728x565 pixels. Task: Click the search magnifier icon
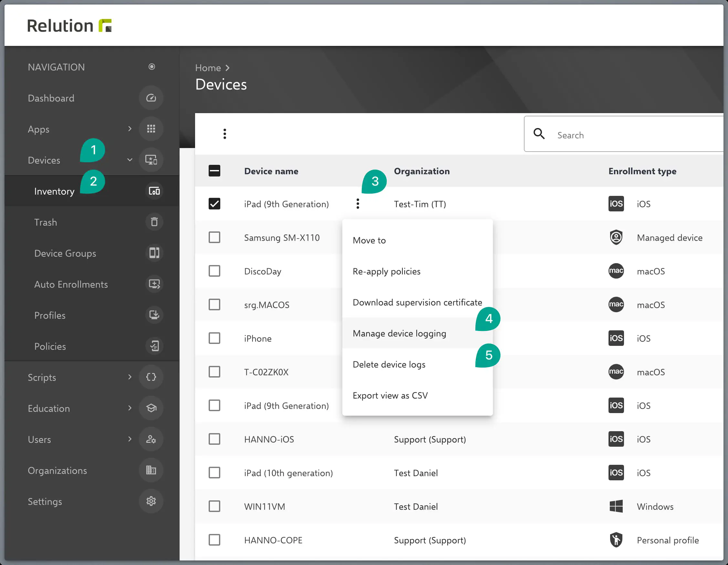click(x=539, y=134)
